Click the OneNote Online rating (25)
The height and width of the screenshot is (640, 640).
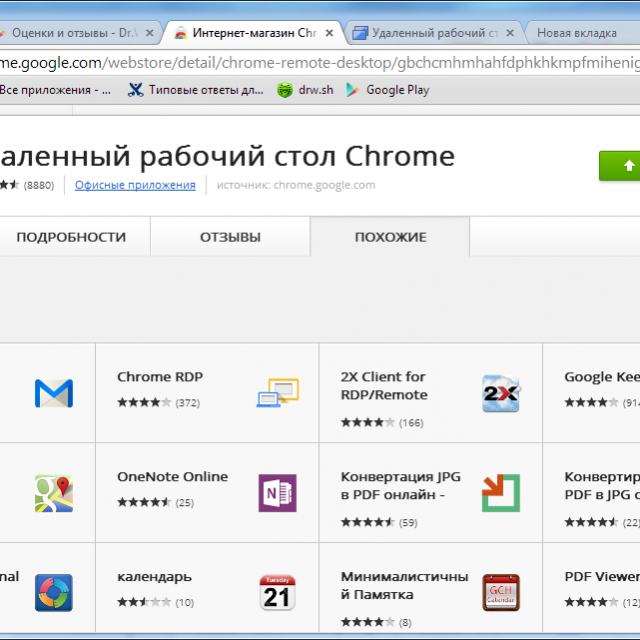156,502
